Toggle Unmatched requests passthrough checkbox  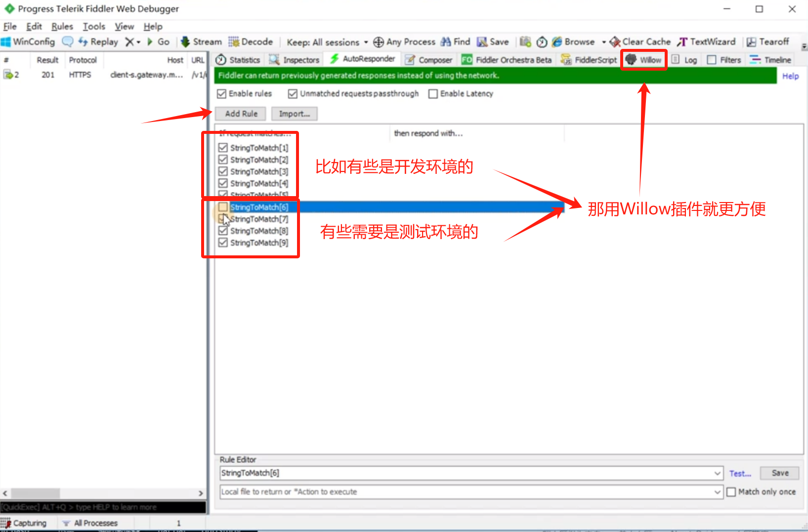click(293, 94)
